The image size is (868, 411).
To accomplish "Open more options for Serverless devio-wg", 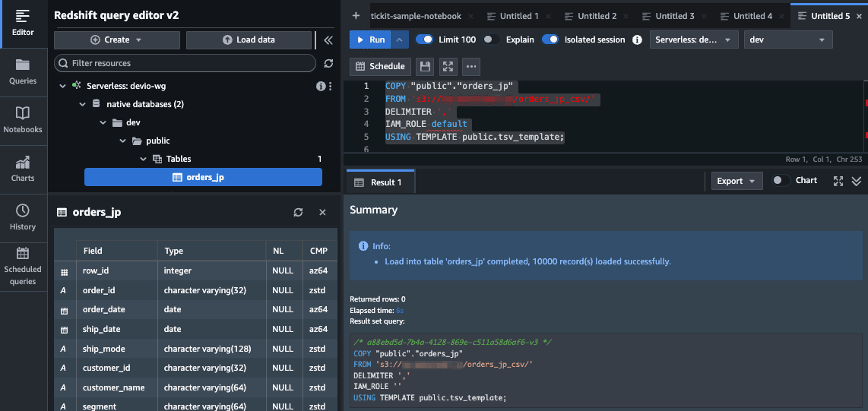I will [x=331, y=87].
